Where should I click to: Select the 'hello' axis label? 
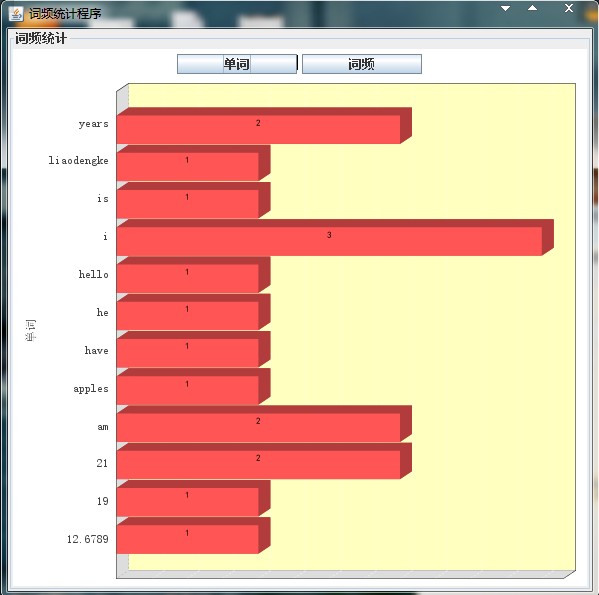click(94, 274)
